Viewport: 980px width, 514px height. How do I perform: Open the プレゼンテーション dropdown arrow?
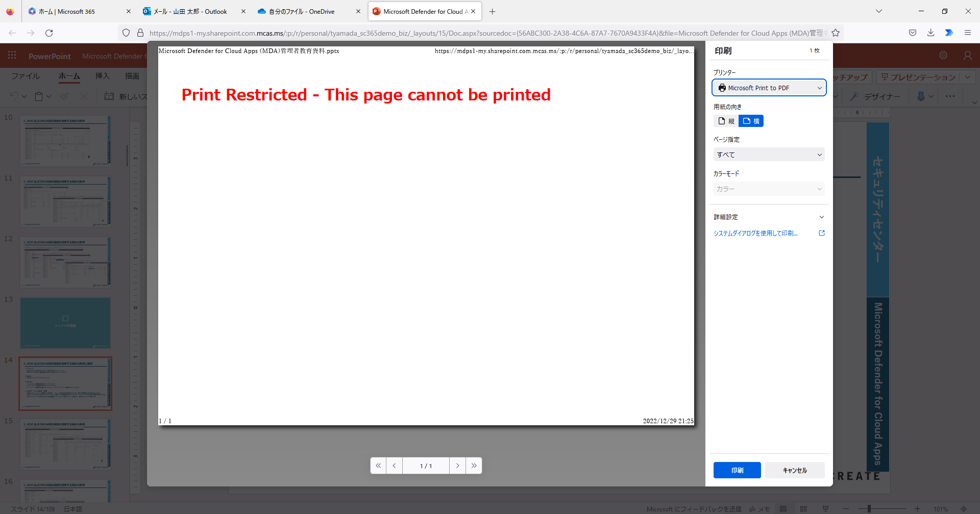click(968, 77)
